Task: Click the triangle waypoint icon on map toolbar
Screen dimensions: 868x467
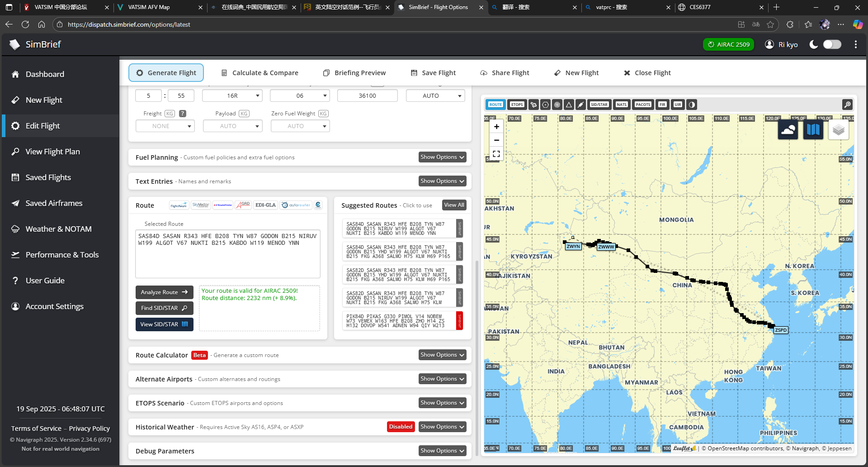Action: [x=569, y=105]
